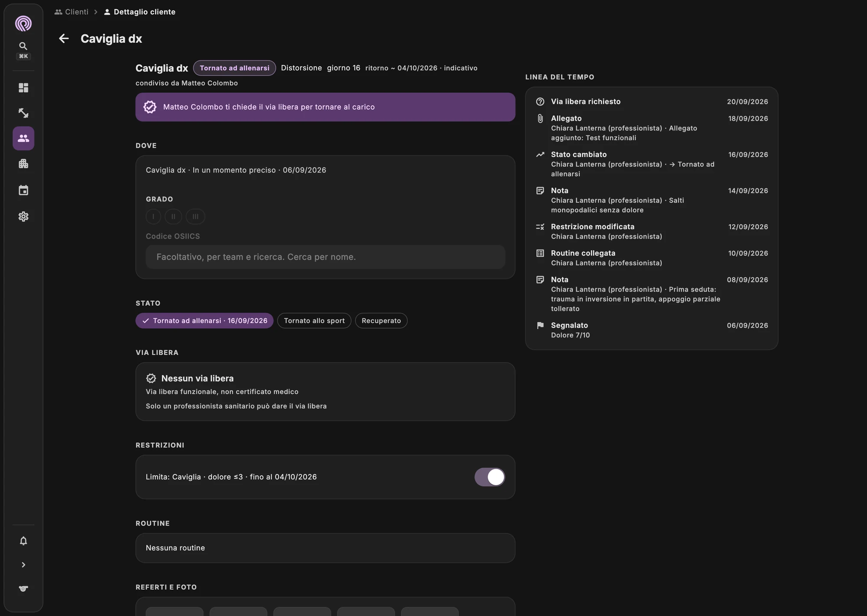This screenshot has width=867, height=616.
Task: Expand the sidebar with chevron arrow
Action: [x=23, y=565]
